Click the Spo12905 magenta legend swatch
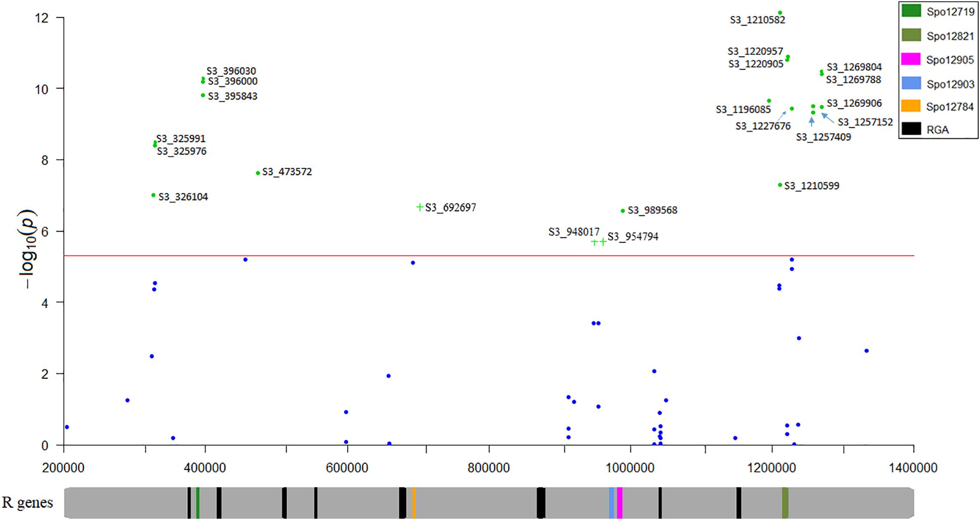 click(911, 59)
